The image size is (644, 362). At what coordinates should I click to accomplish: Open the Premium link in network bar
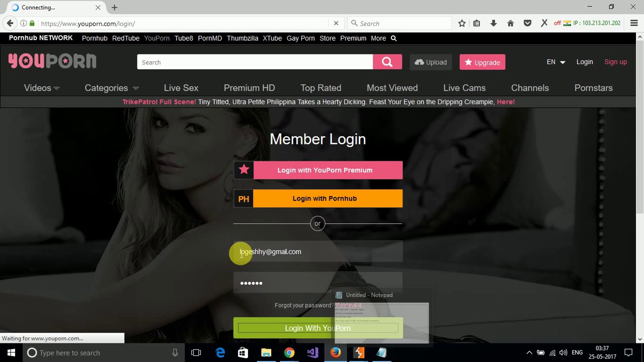pyautogui.click(x=353, y=38)
